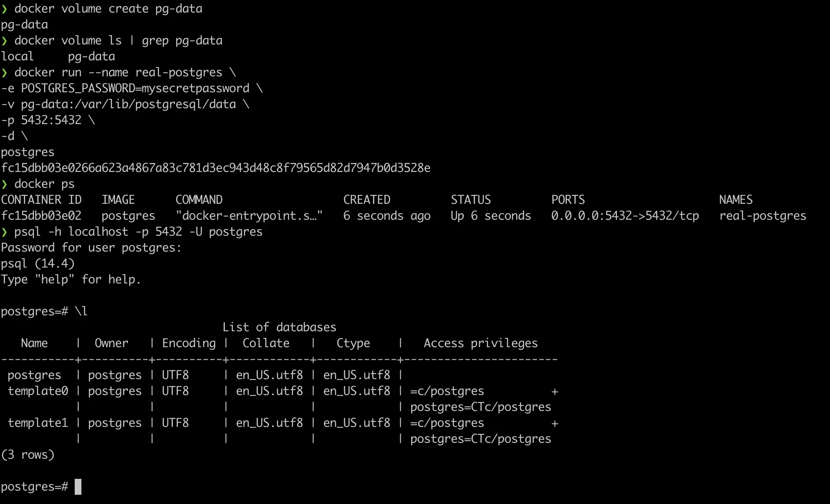830x504 pixels.
Task: Select the postgres database name in list
Action: (x=34, y=374)
